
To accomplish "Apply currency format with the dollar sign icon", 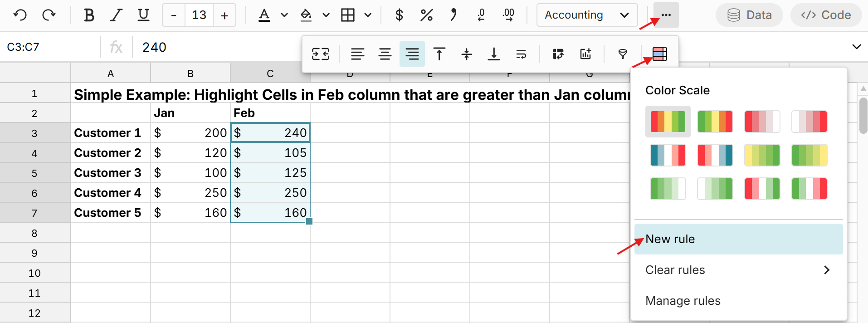I will [399, 15].
